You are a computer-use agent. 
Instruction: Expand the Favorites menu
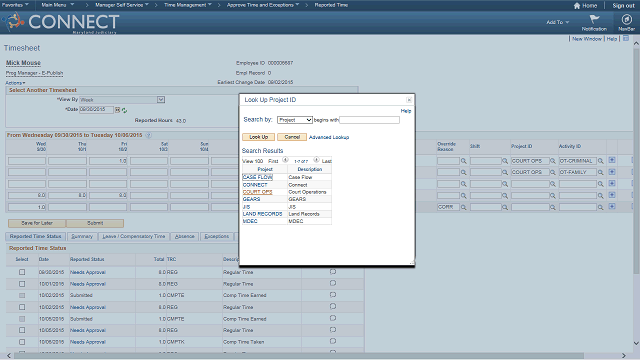(x=15, y=5)
